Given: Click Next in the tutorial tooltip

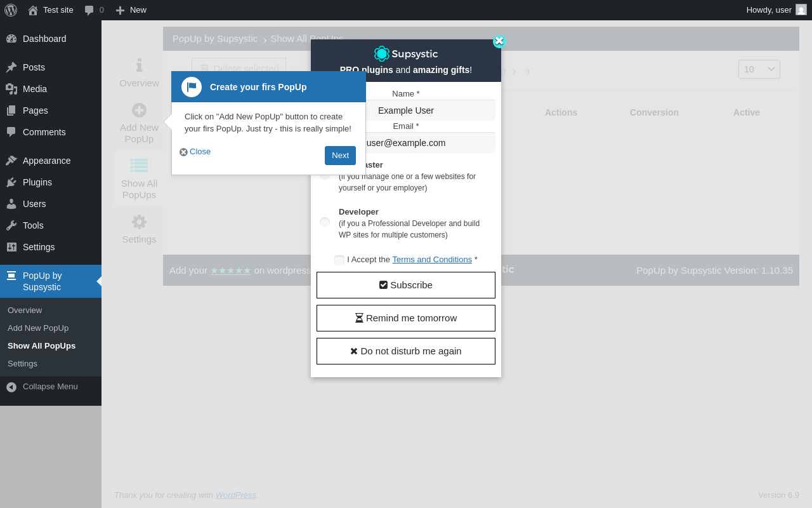Looking at the screenshot, I should 340,156.
